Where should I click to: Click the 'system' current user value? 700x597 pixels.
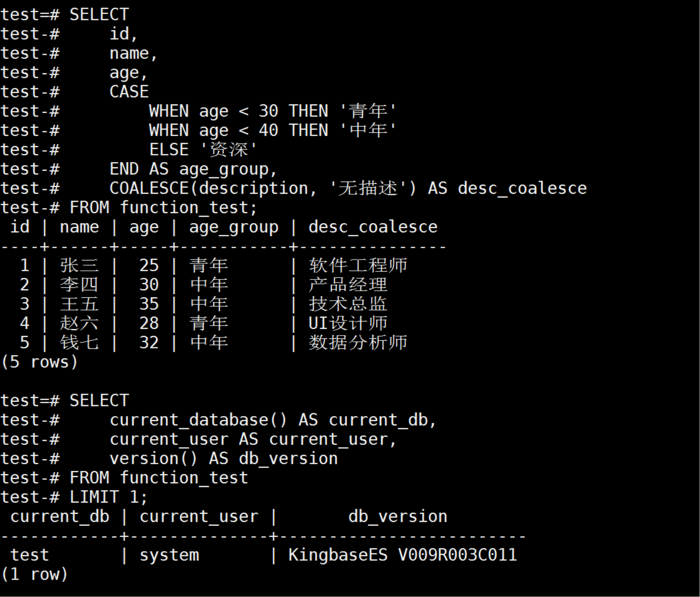(x=169, y=555)
